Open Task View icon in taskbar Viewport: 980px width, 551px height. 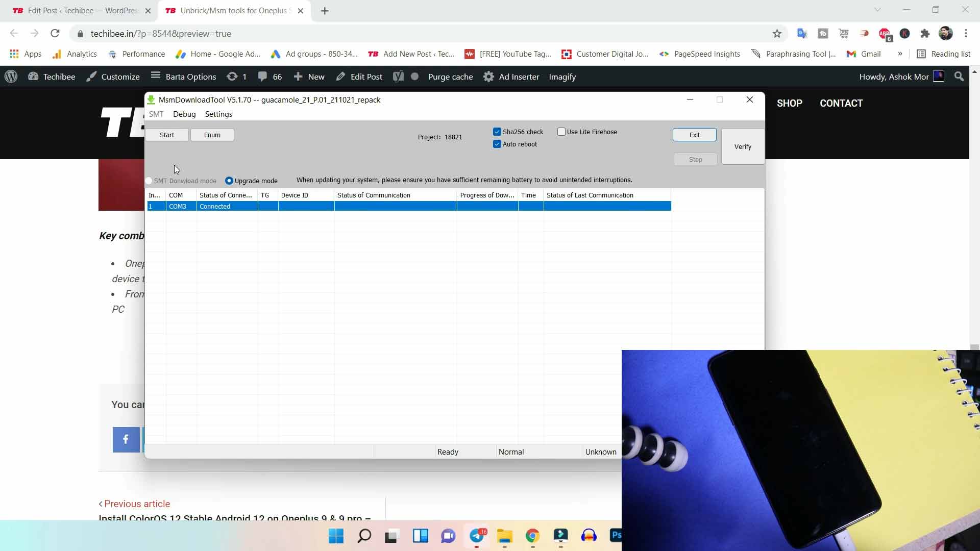[x=391, y=536]
